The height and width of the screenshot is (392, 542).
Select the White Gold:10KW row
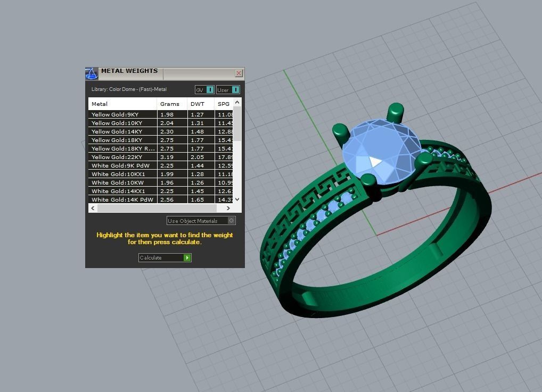pyautogui.click(x=161, y=183)
